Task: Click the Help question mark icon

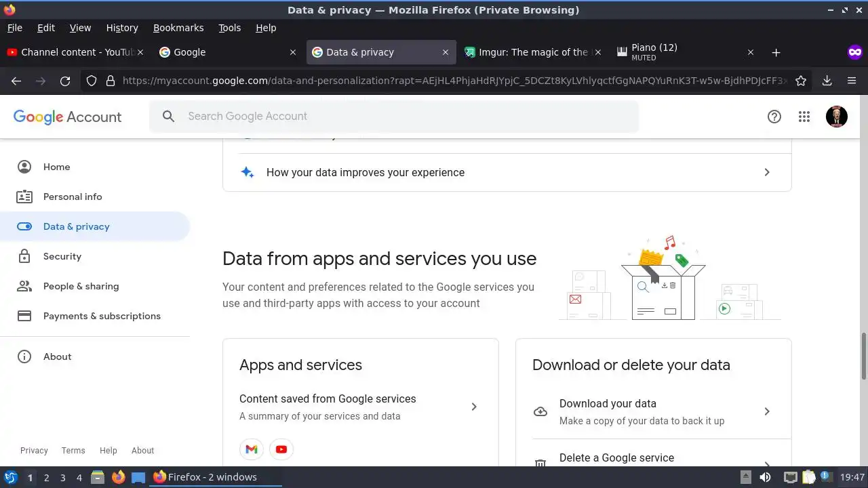Action: pyautogui.click(x=774, y=117)
